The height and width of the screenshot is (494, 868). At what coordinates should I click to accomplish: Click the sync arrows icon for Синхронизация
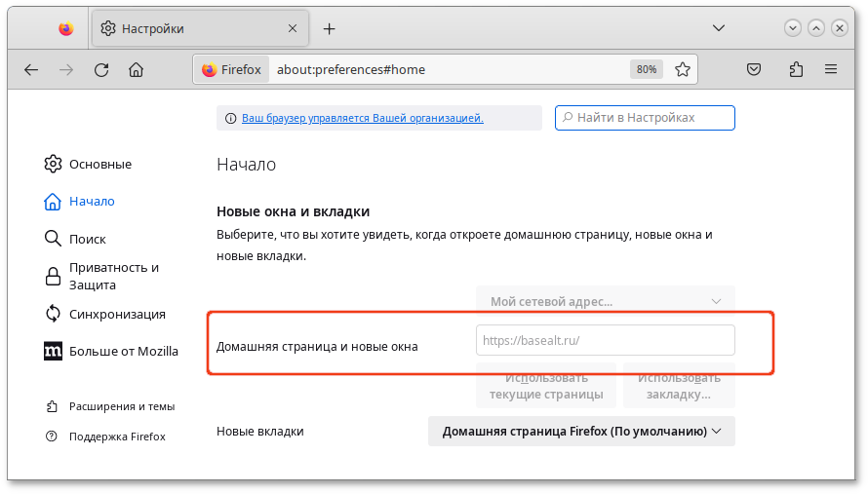tap(53, 314)
